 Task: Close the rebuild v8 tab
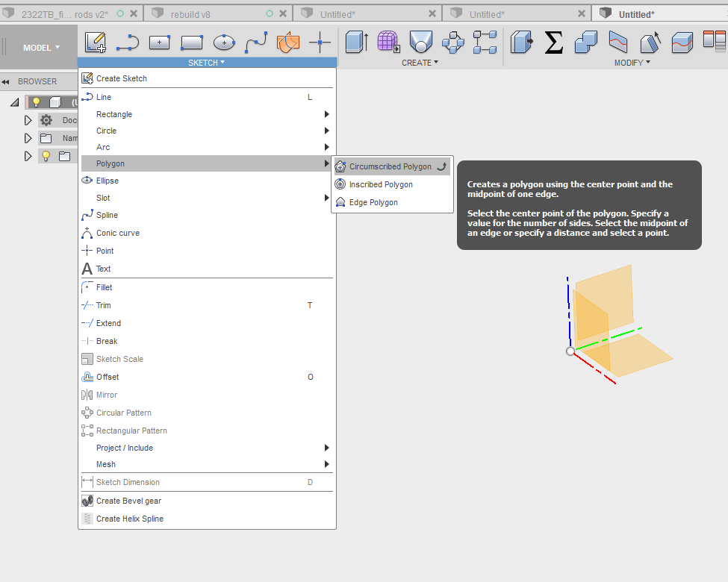click(283, 14)
